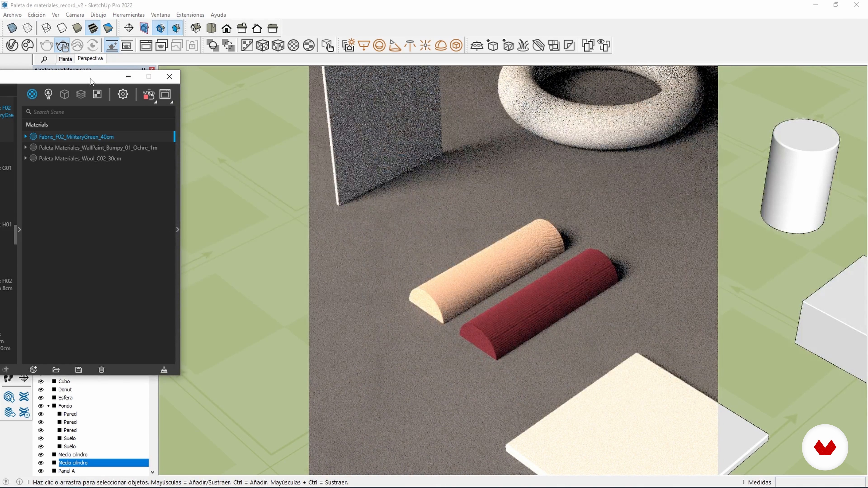The image size is (868, 488).
Task: Switch to the Iso view
Action: tap(196, 28)
